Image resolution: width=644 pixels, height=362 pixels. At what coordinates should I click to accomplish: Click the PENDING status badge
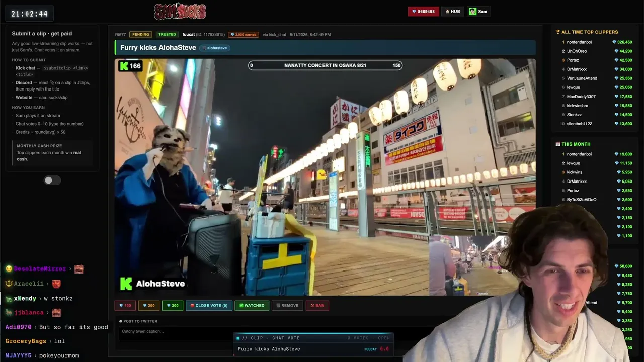140,34
